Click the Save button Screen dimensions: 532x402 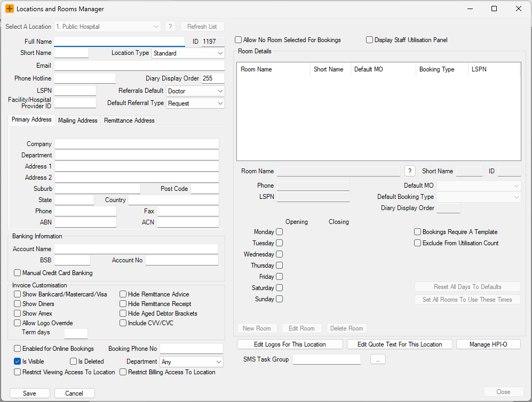[x=29, y=393]
